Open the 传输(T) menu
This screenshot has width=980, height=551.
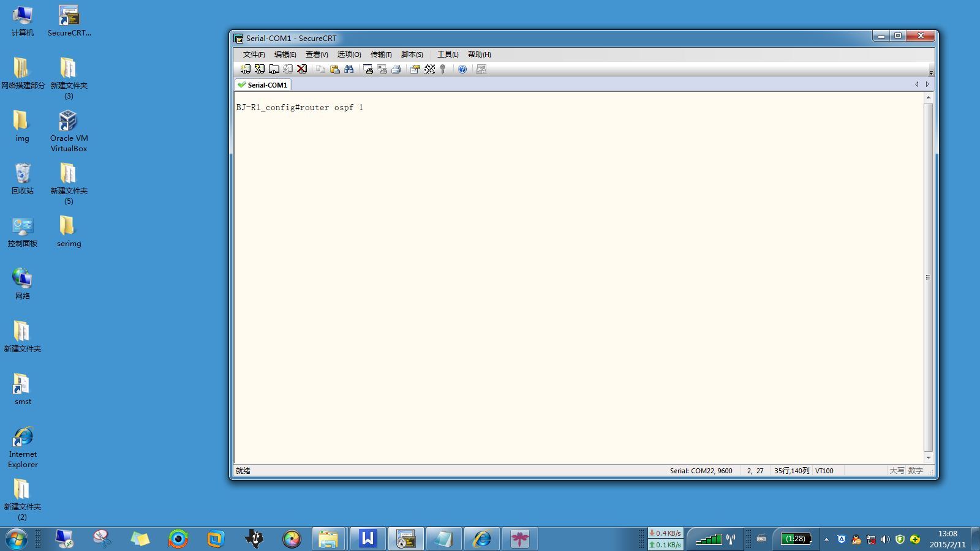(381, 54)
